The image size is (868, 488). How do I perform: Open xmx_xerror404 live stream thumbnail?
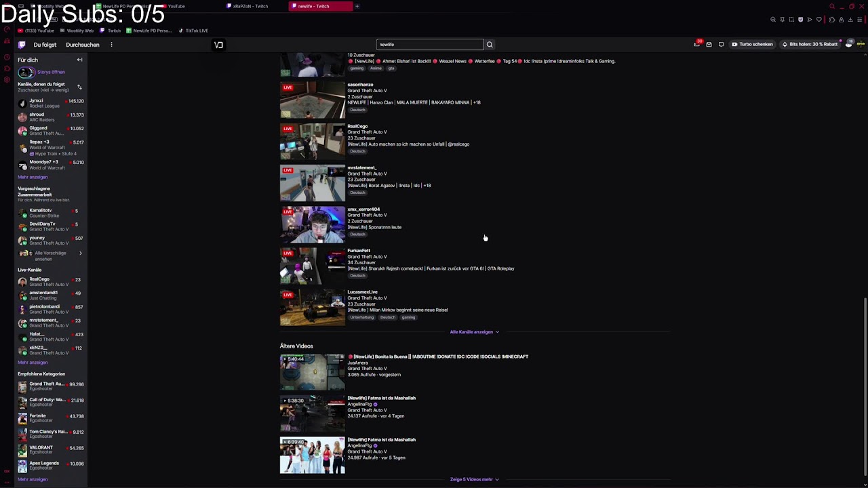click(x=312, y=224)
